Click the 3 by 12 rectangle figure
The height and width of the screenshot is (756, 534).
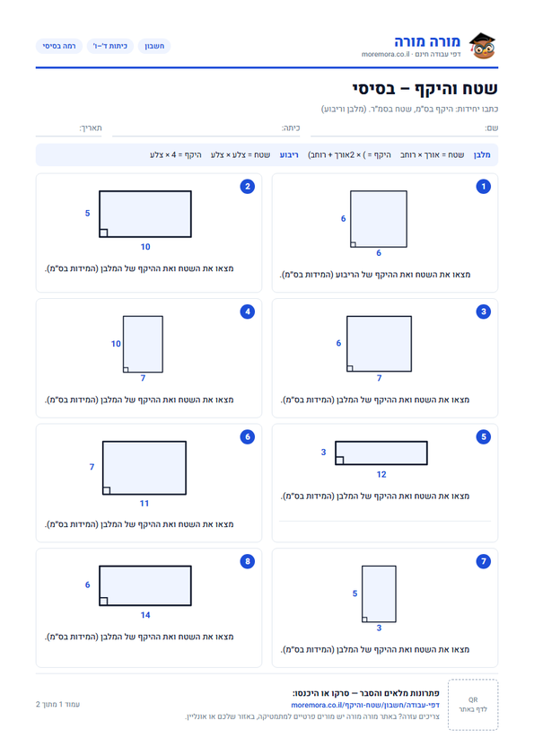[x=381, y=453]
